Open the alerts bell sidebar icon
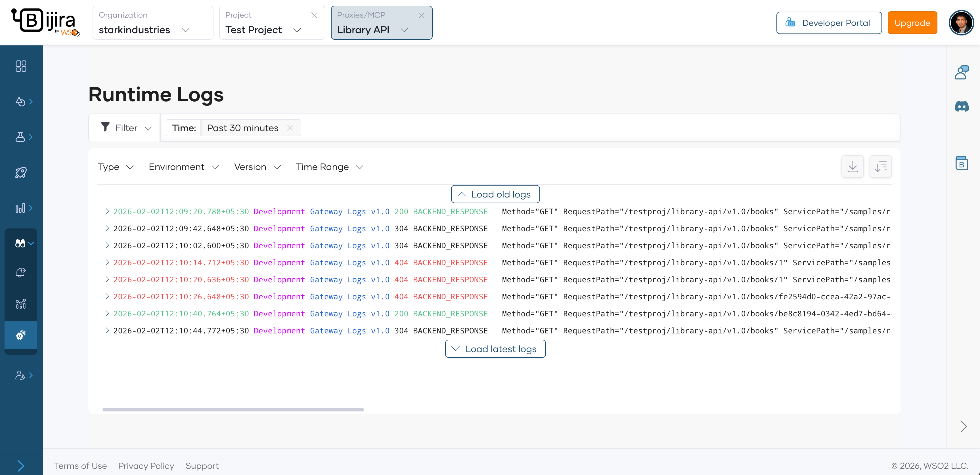This screenshot has height=475, width=980. coord(20,272)
